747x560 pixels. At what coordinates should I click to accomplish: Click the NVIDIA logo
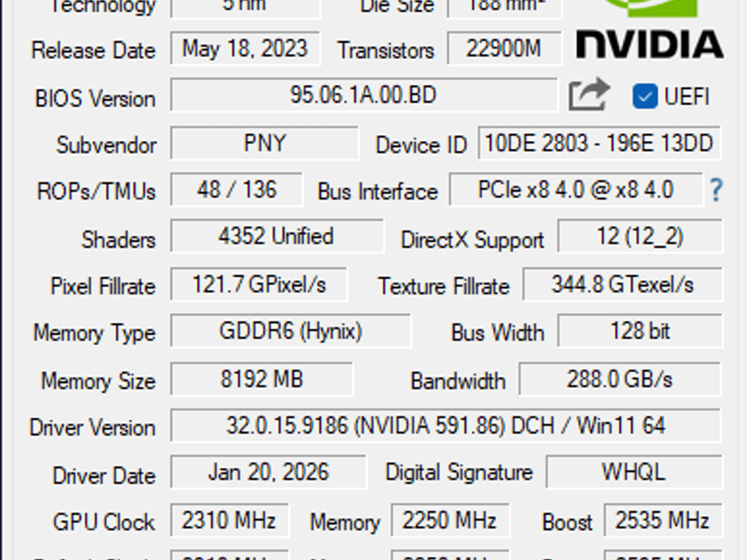coord(649,29)
